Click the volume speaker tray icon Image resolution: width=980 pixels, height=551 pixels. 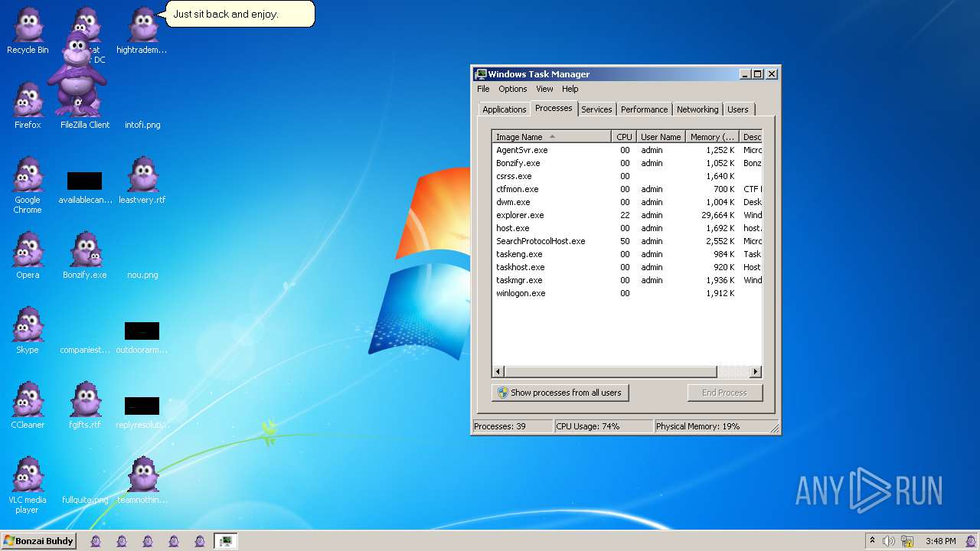pos(889,541)
